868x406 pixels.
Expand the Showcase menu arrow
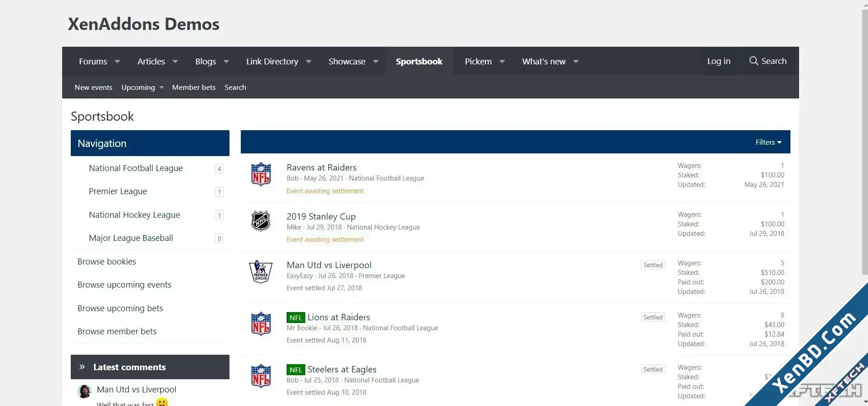click(x=376, y=62)
